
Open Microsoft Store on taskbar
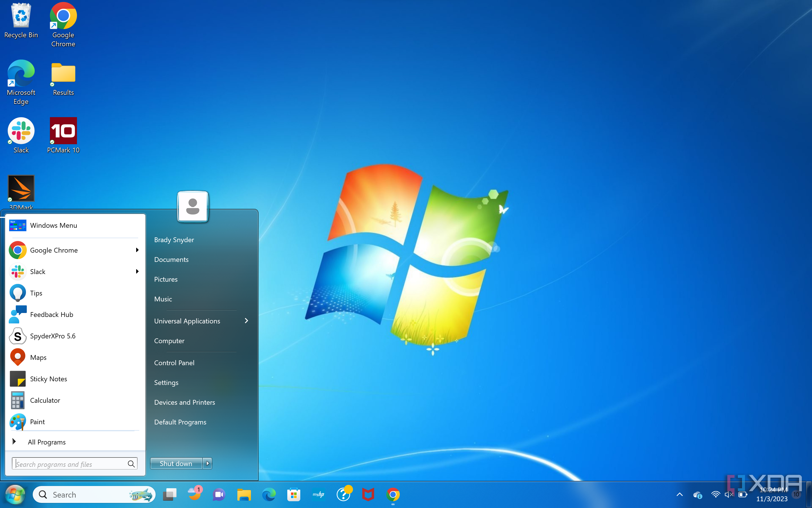tap(294, 494)
